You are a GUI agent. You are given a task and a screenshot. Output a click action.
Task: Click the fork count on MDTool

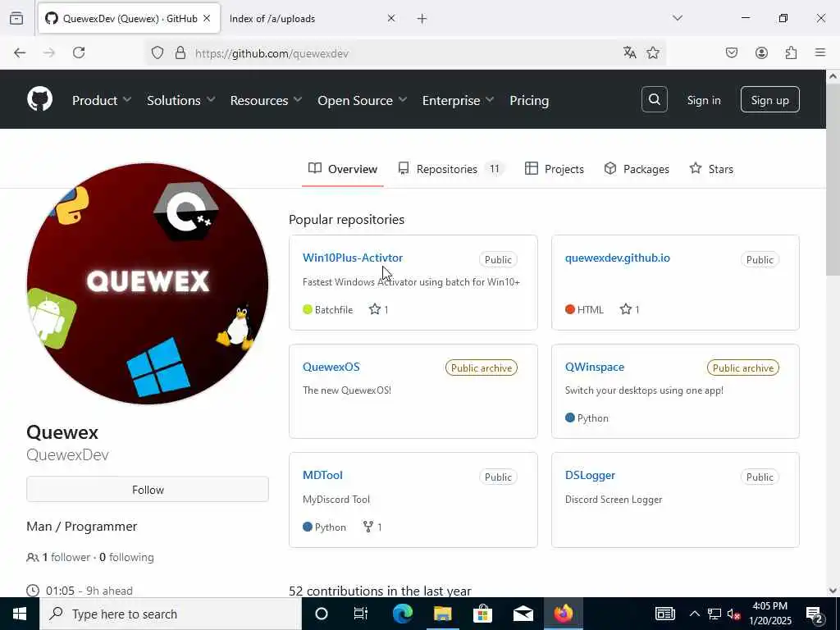point(372,527)
